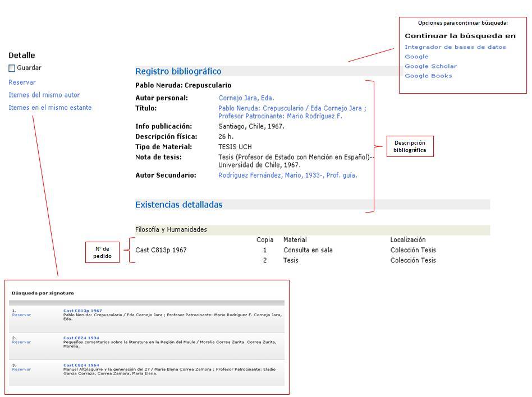
Task: Check the Guardar checkbox
Action: coord(12,68)
